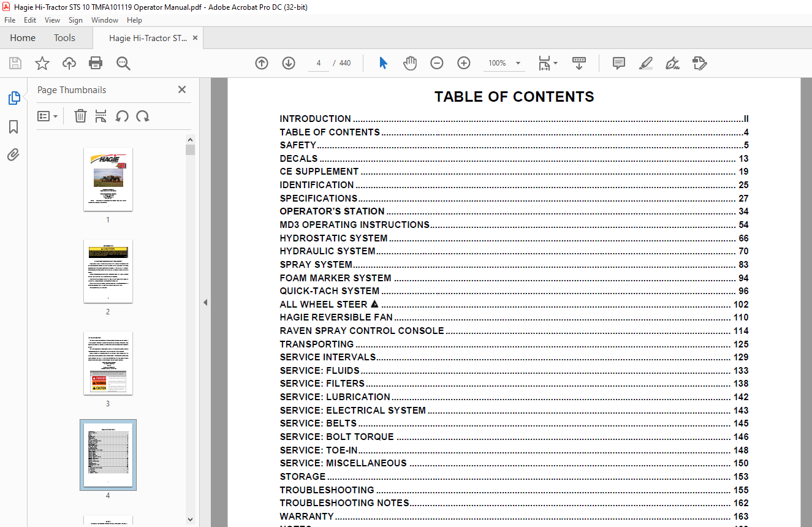Screen dimensions: 812x527
Task: Open the View menu
Action: pos(52,20)
